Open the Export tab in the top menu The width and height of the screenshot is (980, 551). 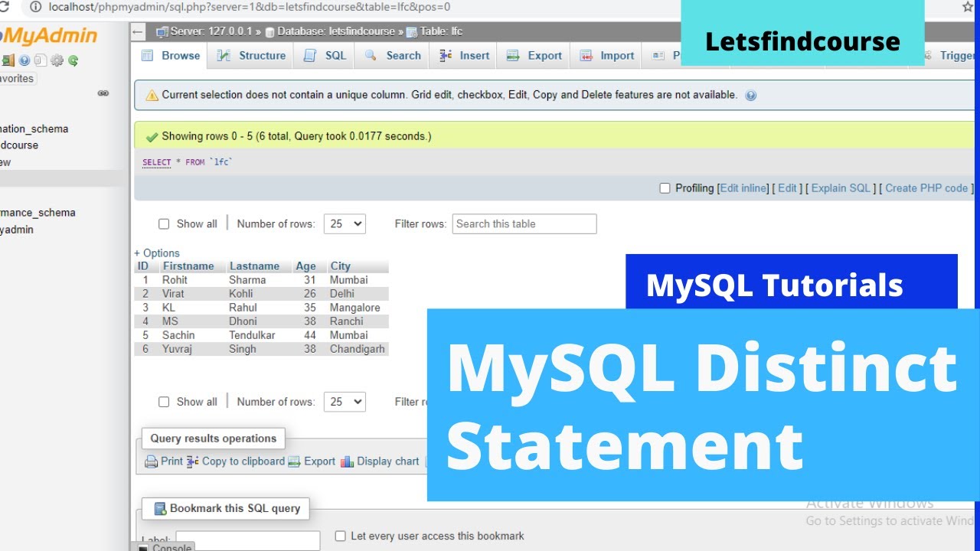click(x=534, y=56)
